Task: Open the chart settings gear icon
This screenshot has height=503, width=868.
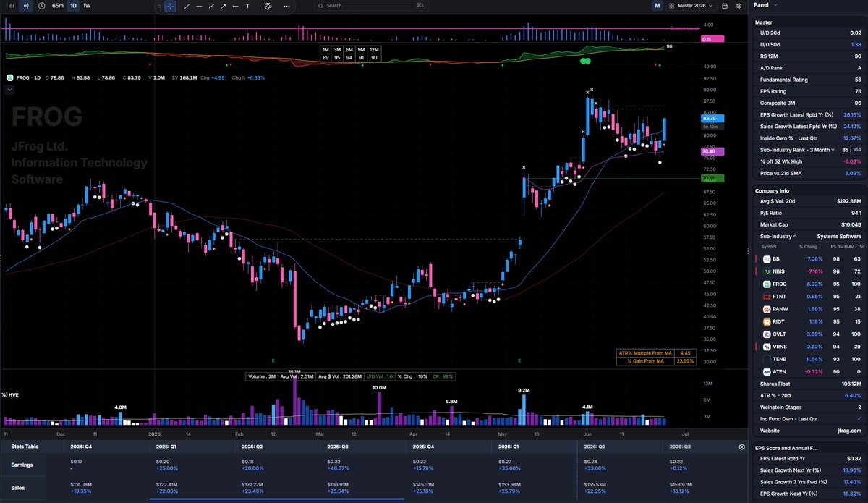Action: pyautogui.click(x=738, y=6)
